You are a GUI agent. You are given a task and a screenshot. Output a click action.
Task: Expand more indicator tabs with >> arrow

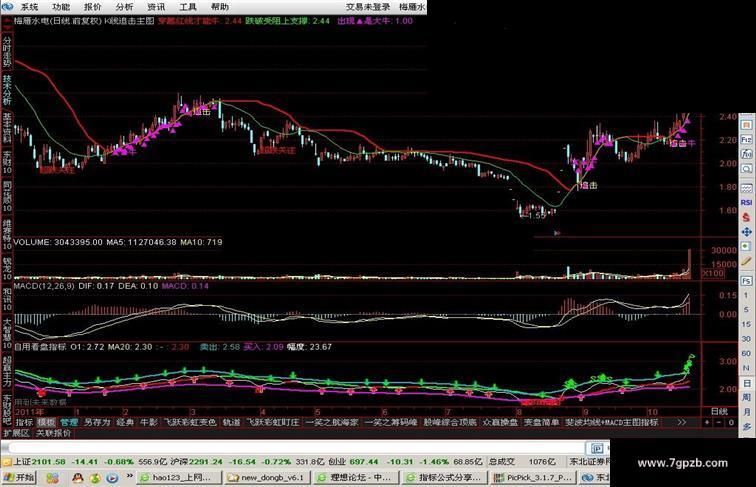pyautogui.click(x=681, y=422)
